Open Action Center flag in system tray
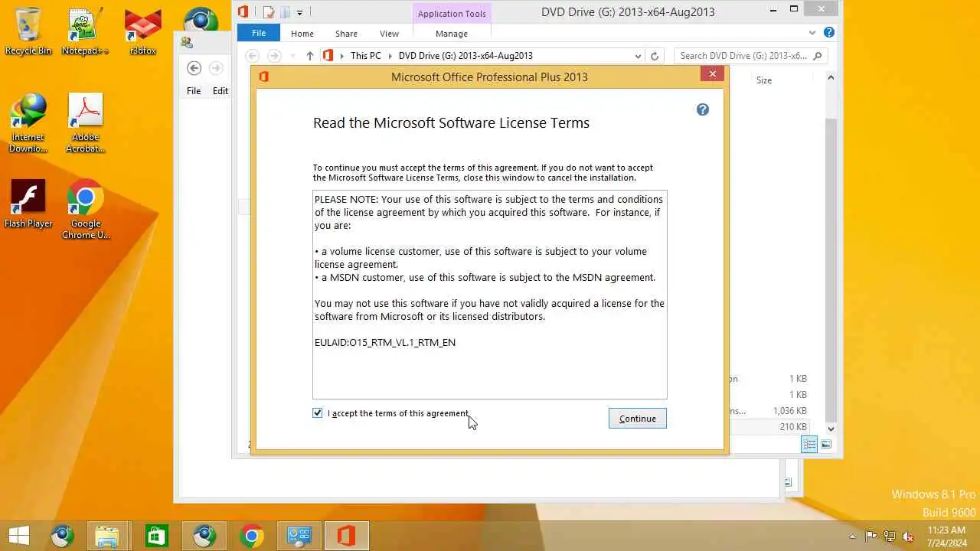This screenshot has height=551, width=980. (x=871, y=536)
